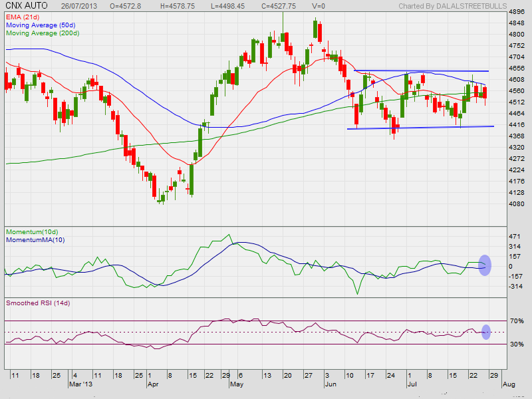Click the Jun month label
532x399 pixels.
coord(331,384)
